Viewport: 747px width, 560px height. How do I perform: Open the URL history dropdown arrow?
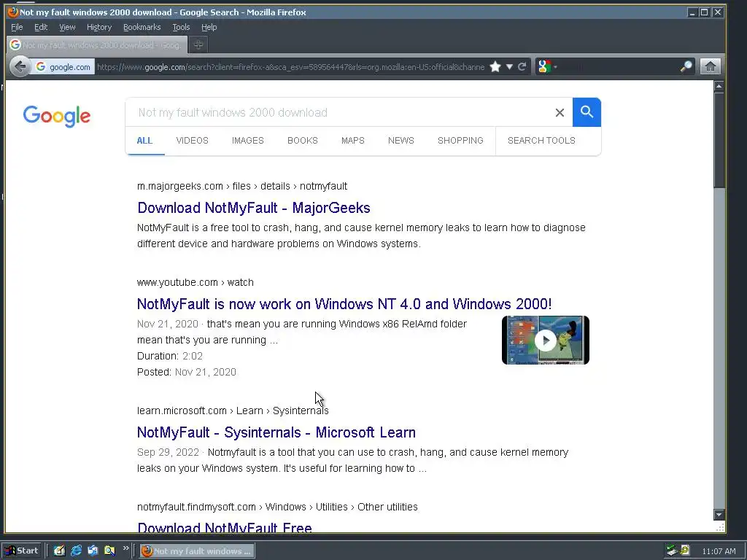pyautogui.click(x=509, y=66)
